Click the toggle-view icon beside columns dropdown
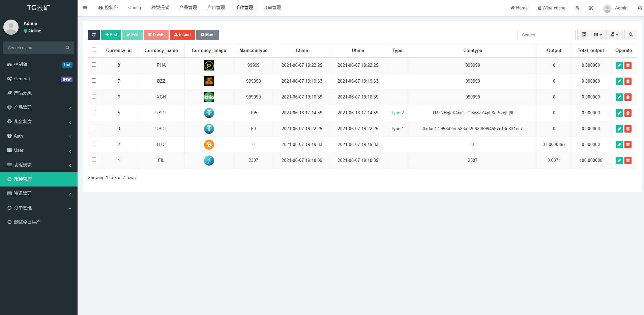Image resolution: width=644 pixels, height=315 pixels. click(x=584, y=35)
